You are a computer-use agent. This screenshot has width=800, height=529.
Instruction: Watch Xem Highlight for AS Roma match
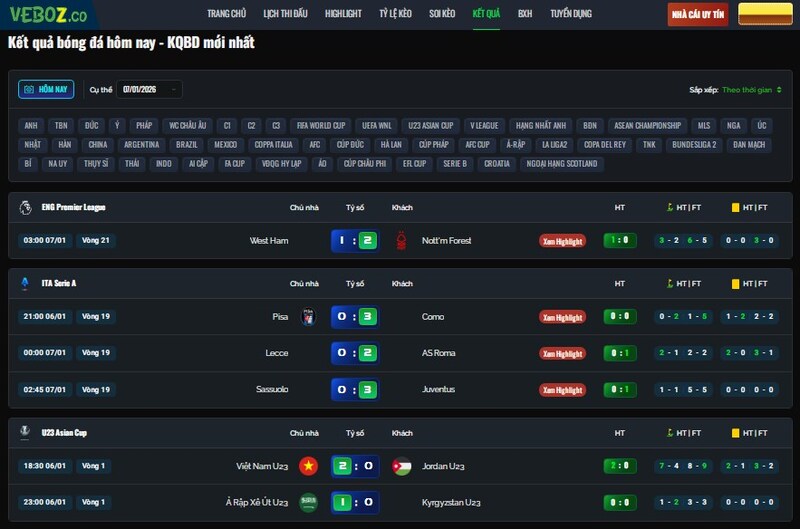(x=562, y=353)
